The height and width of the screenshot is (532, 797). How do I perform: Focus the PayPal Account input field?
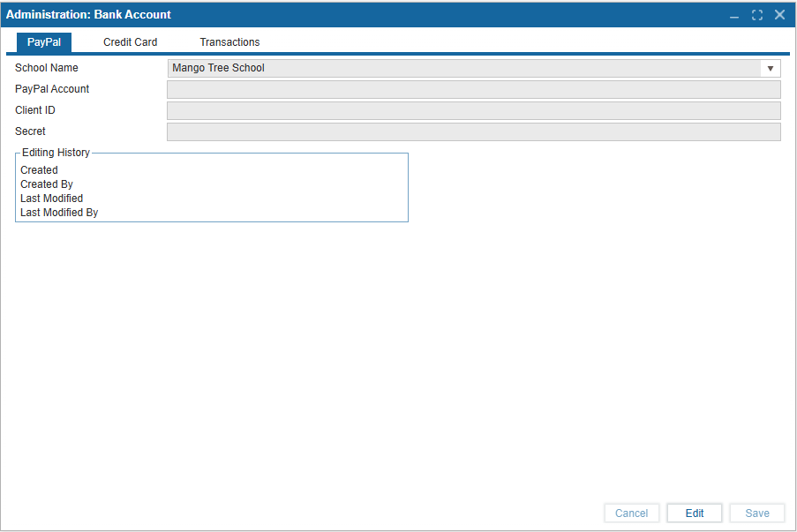tap(473, 89)
